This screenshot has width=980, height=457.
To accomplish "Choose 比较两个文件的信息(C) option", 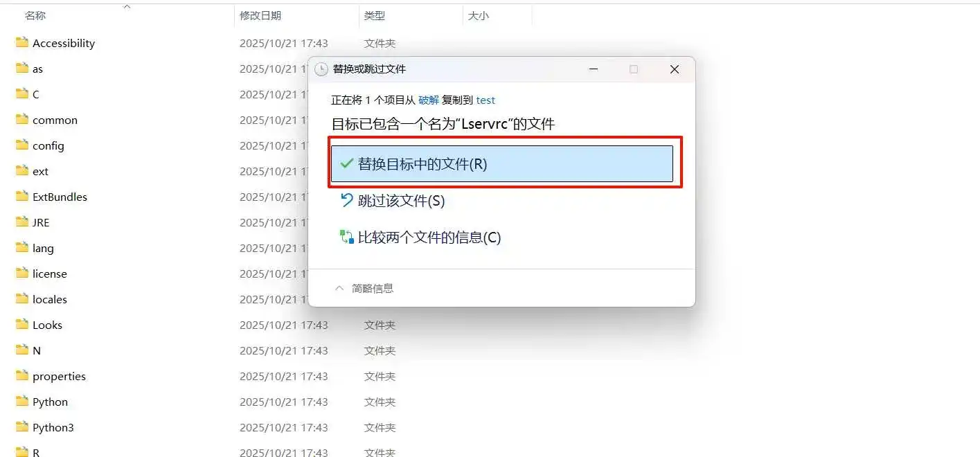I will 429,238.
